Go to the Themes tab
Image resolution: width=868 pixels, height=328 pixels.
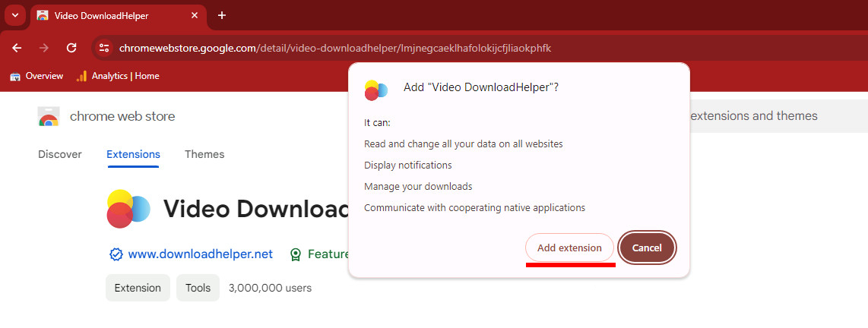[x=204, y=154]
